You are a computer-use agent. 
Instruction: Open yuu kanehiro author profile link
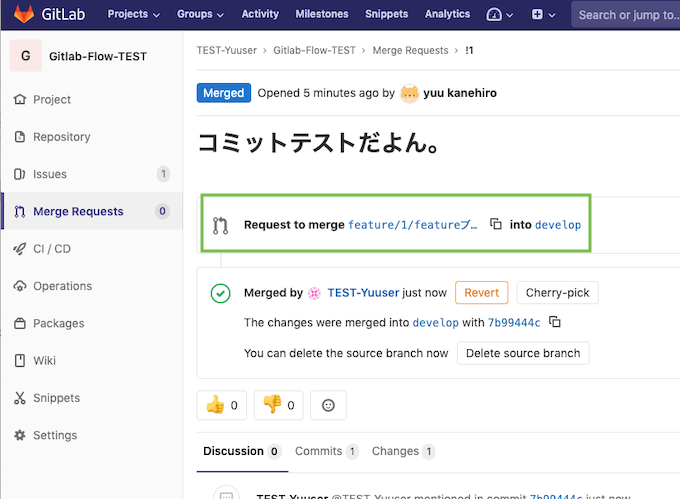click(x=460, y=93)
